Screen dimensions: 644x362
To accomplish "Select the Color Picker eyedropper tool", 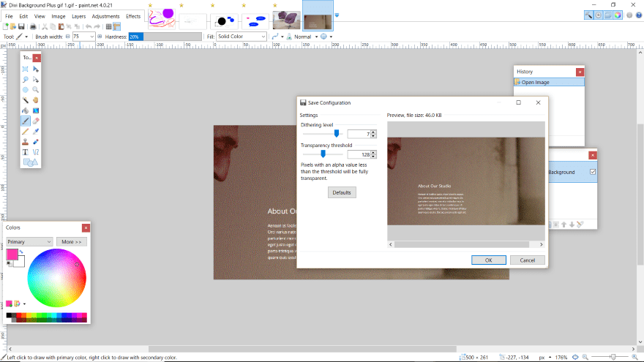I will (35, 132).
